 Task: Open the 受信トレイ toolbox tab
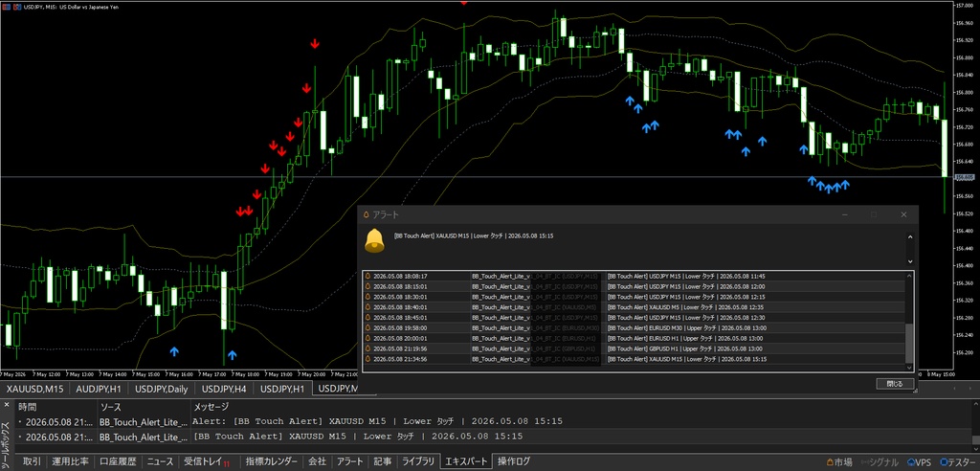pyautogui.click(x=207, y=461)
